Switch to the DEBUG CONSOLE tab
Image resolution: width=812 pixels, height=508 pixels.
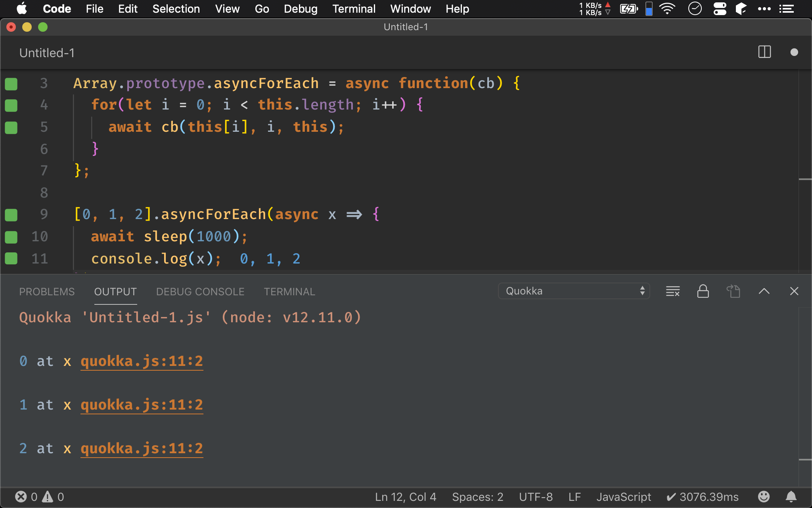pos(200,292)
